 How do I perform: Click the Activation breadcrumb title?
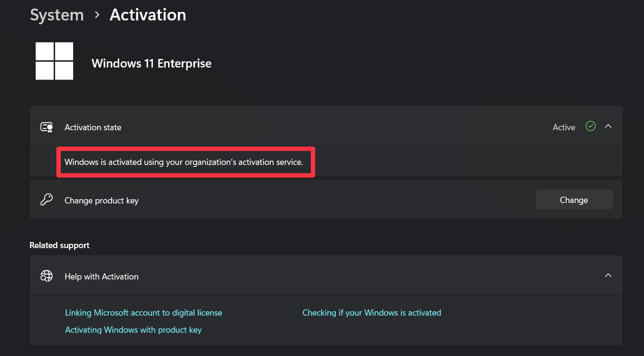point(148,15)
